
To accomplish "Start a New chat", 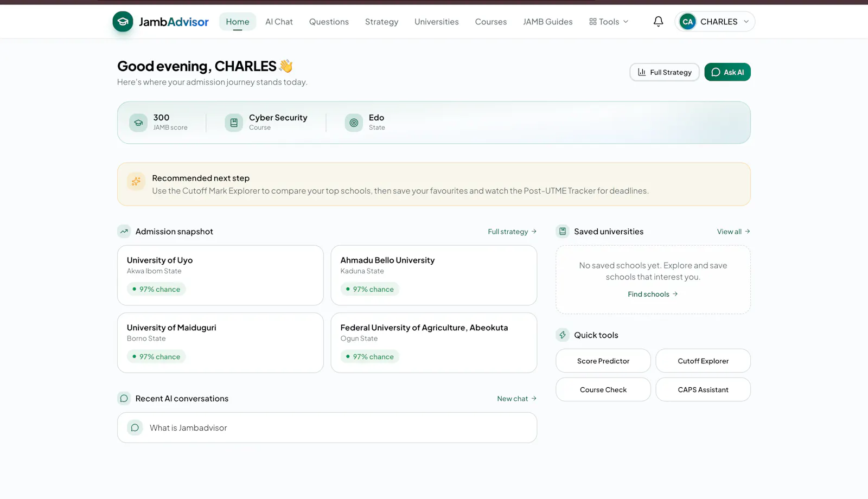I will pos(517,399).
